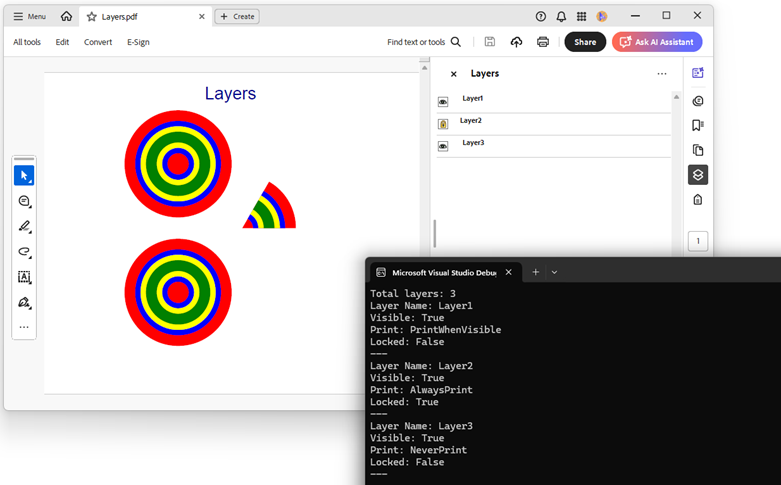Choose the Add comment tool

[x=24, y=201]
